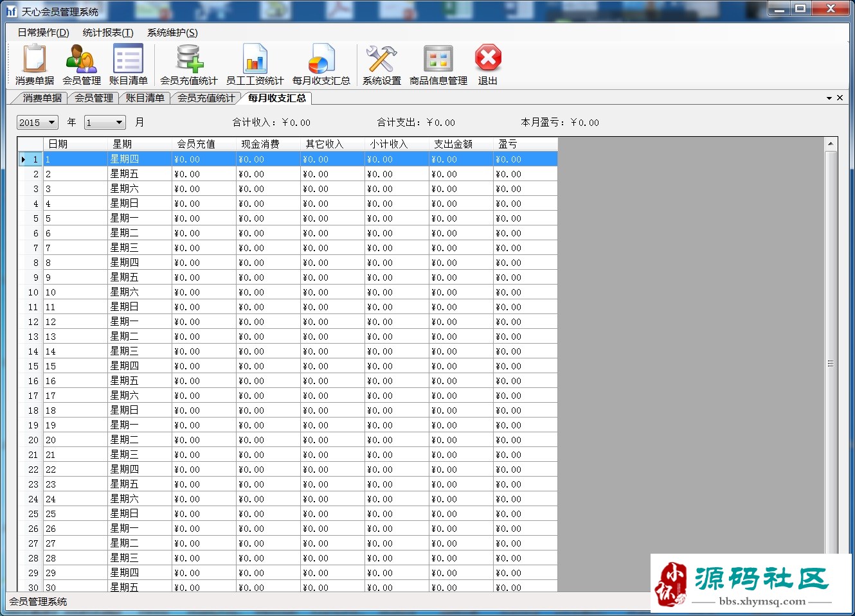Click the 会员充值 column header
Screen dimensions: 855x616
point(204,144)
